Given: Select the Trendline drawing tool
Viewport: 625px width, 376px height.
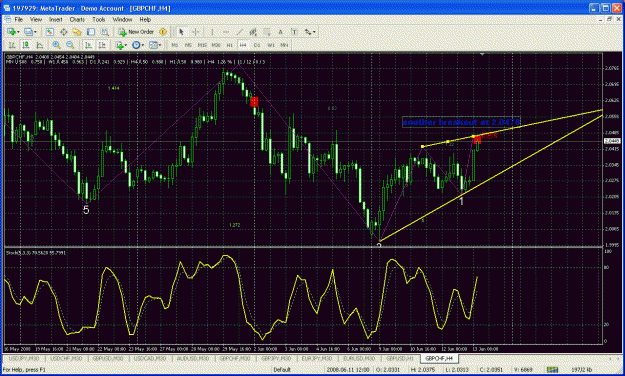Looking at the screenshot, I should point(240,32).
